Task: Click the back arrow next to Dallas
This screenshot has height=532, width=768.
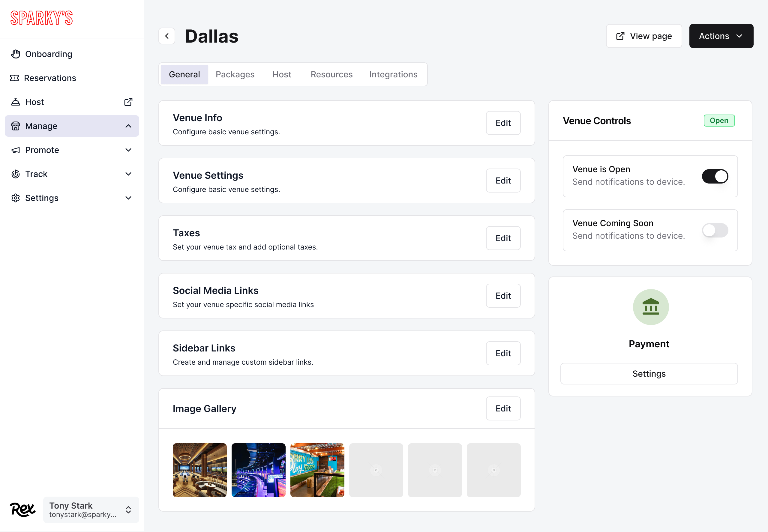Action: [x=167, y=36]
